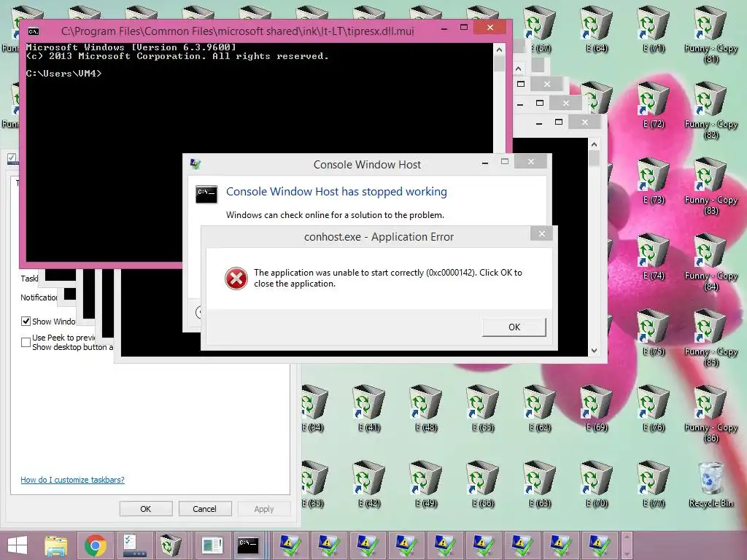Select the E (74) desktop shortcut

[x=654, y=257]
